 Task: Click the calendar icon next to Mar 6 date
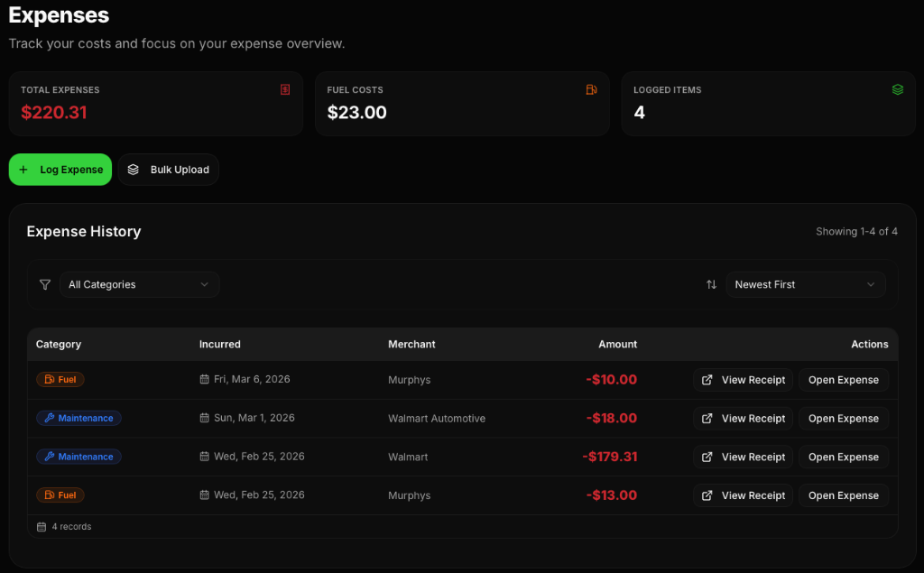coord(205,379)
